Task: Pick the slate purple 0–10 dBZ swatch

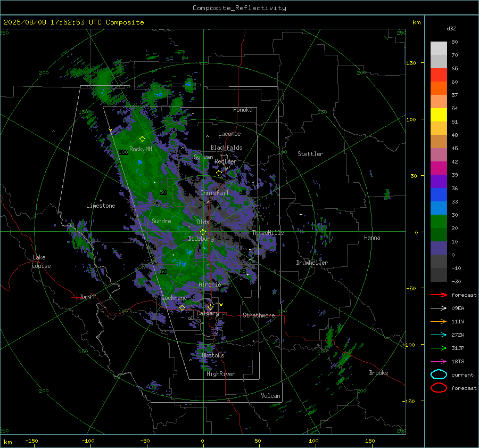Action: click(439, 248)
